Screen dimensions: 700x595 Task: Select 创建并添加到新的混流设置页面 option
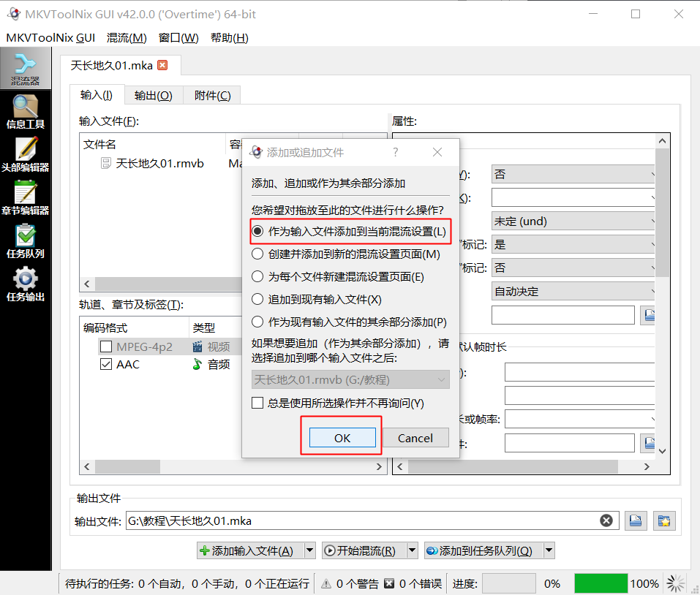click(x=346, y=254)
